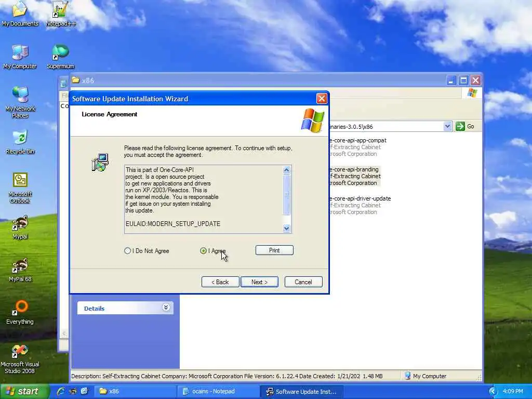Screen dimensions: 532x399
Task: Go Back in the installation wizard
Action: click(x=220, y=282)
